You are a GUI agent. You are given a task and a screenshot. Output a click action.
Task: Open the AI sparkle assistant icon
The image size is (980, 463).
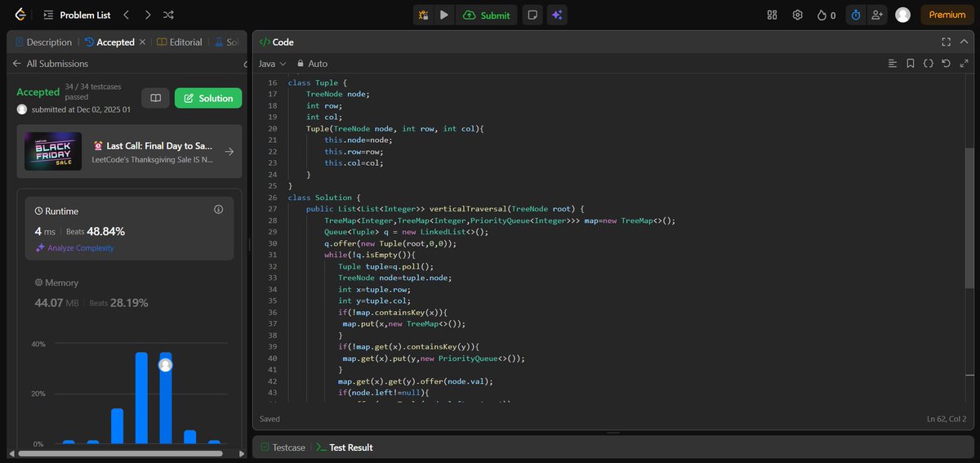click(557, 15)
